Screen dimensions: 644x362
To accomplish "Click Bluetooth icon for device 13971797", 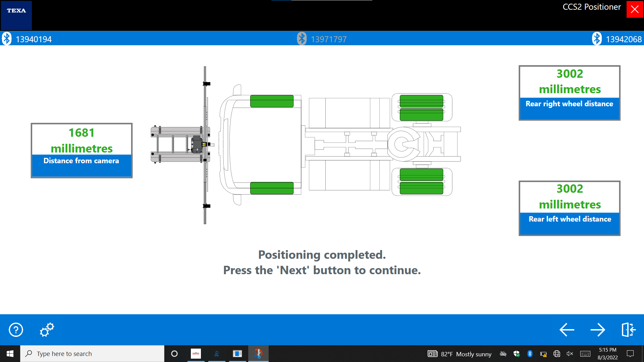I will coord(302,39).
